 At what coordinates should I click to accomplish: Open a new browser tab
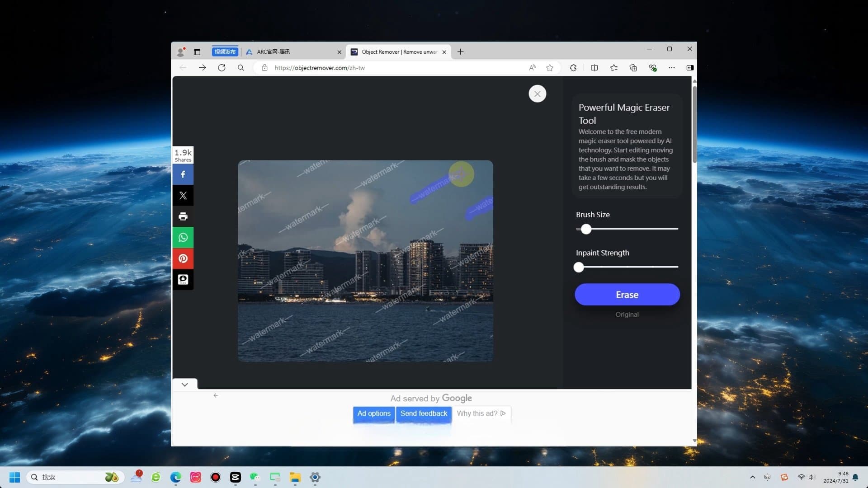(x=460, y=52)
